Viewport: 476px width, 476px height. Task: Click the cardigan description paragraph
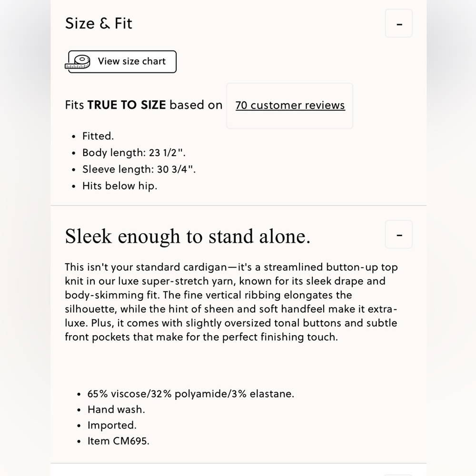(231, 302)
